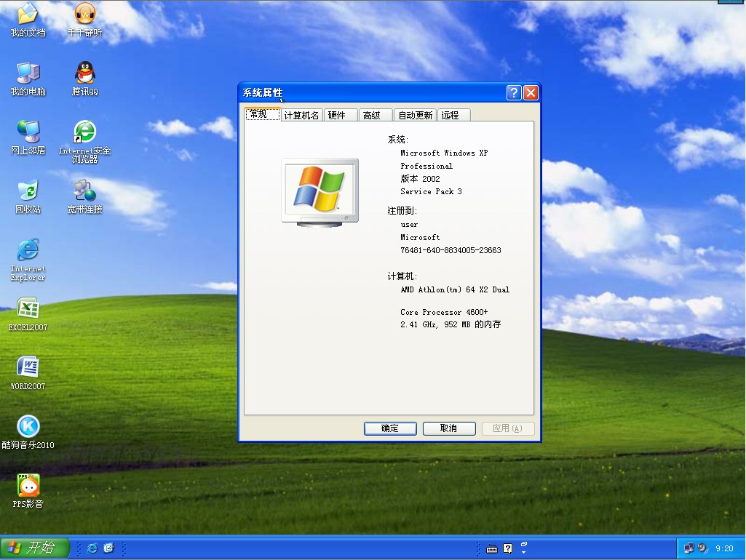Click the PPS影音 desktop icon
Viewport: 746px width, 560px height.
[x=28, y=486]
